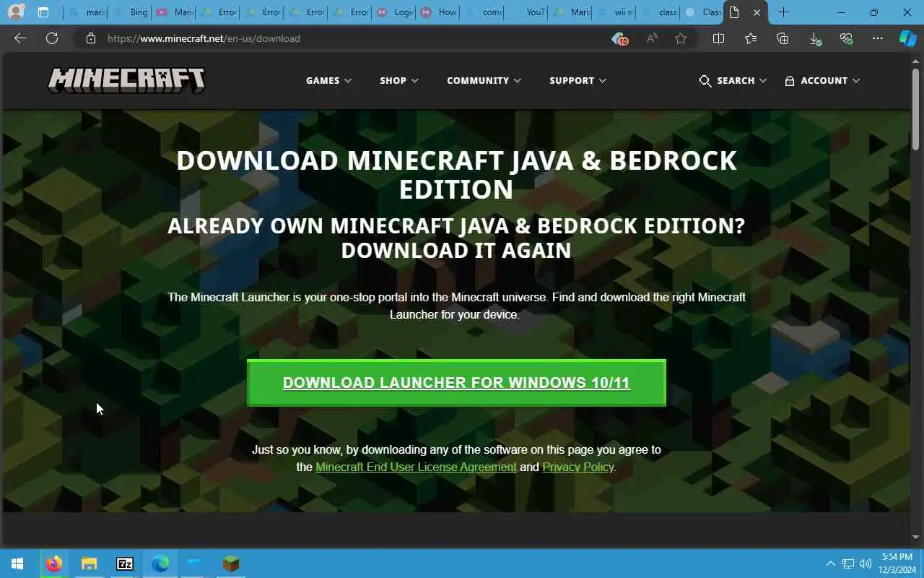924x578 pixels.
Task: Click the 'Download it again' subheading
Action: pos(456,251)
